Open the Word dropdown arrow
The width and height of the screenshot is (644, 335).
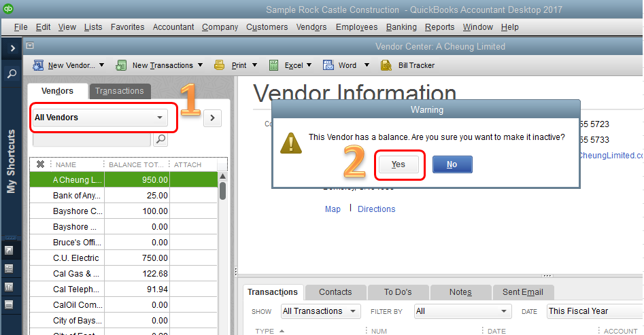[x=367, y=65]
